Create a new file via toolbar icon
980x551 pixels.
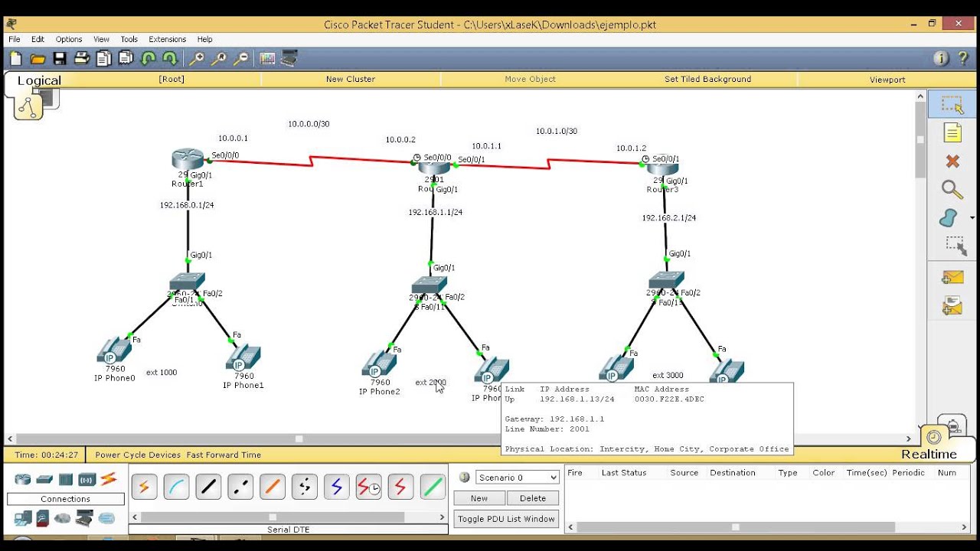[15, 59]
